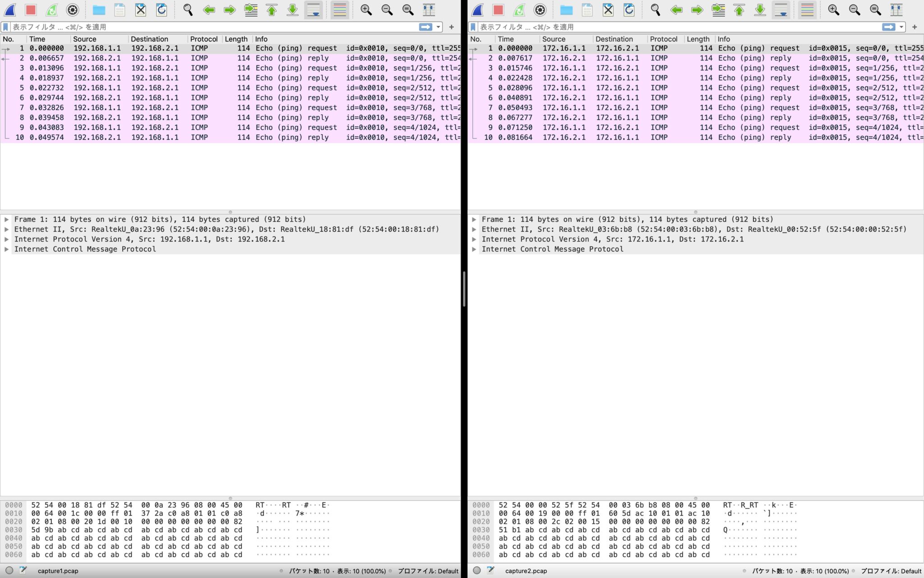Apply display filter arrow in right window
Viewport: 924px width, 578px height.
(x=889, y=27)
